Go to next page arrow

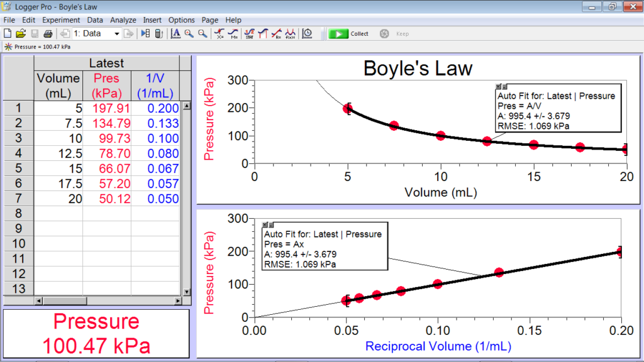(128, 34)
